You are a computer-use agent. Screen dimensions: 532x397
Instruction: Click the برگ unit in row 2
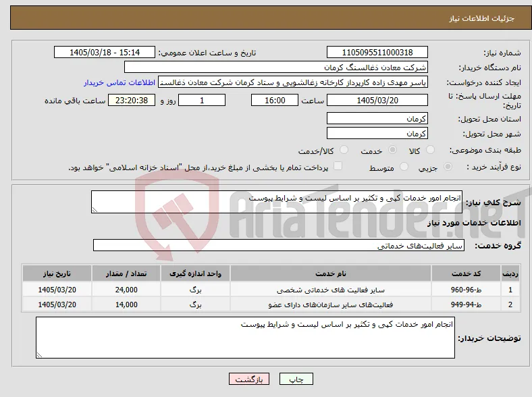coord(195,305)
